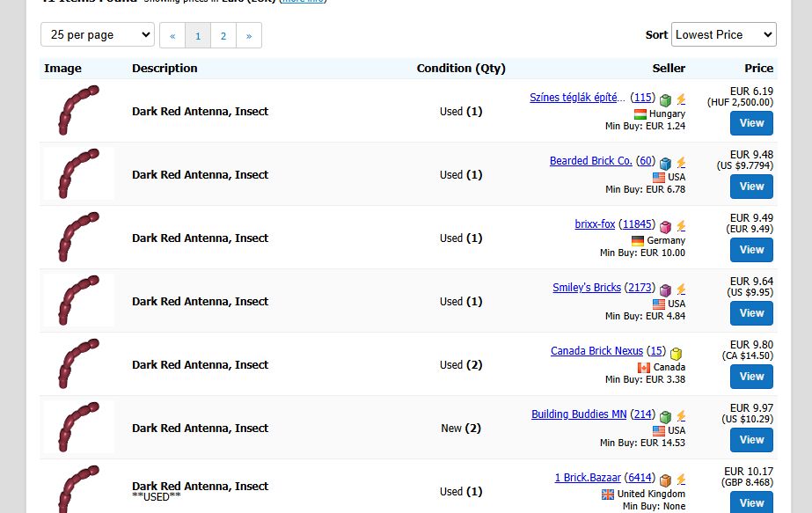Image resolution: width=812 pixels, height=513 pixels.
Task: Open the Sort Lowest Price dropdown
Action: pyautogui.click(x=723, y=34)
